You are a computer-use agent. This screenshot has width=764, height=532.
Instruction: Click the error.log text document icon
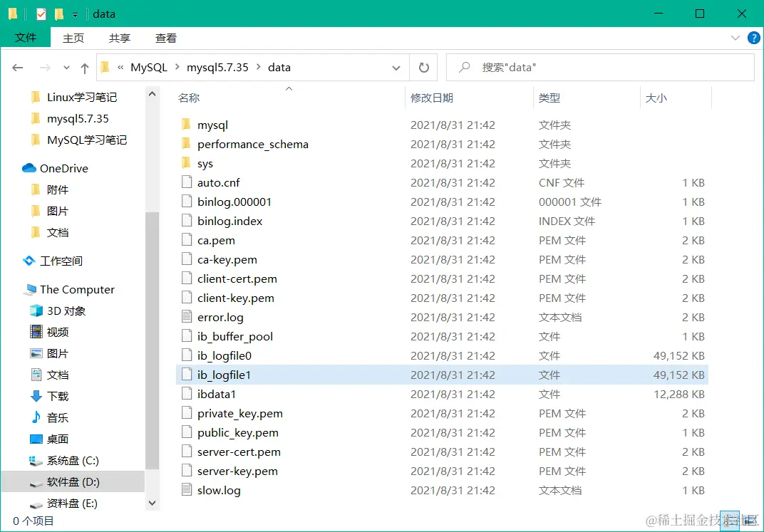(x=187, y=317)
